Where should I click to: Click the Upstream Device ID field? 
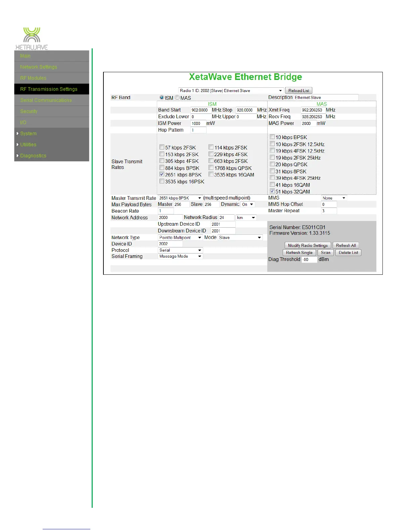pyautogui.click(x=223, y=224)
